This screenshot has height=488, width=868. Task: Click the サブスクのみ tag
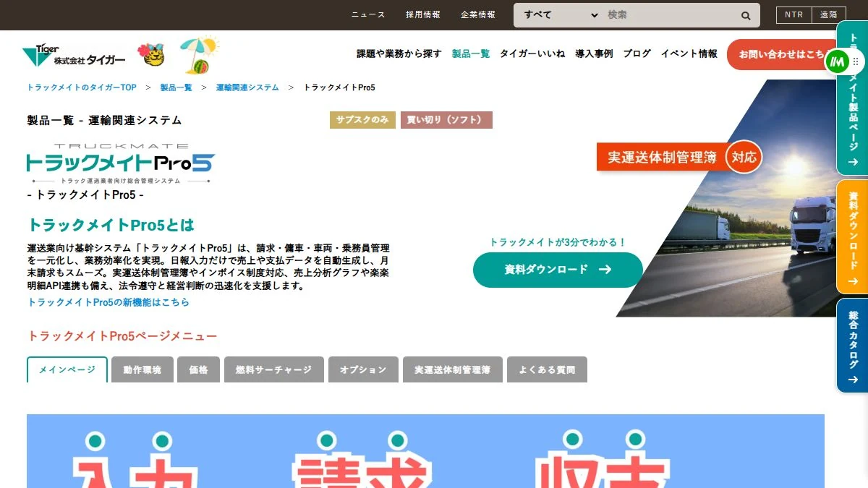click(363, 120)
